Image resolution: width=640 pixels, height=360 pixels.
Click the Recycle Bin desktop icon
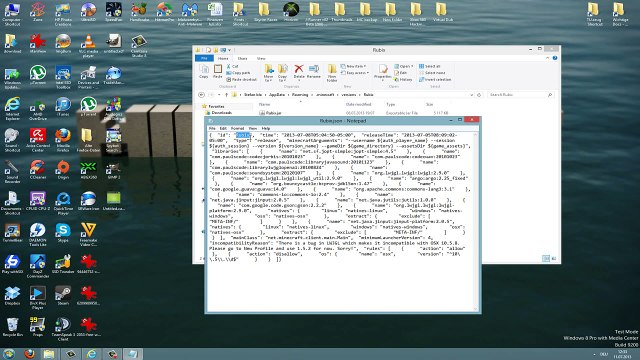point(12,327)
